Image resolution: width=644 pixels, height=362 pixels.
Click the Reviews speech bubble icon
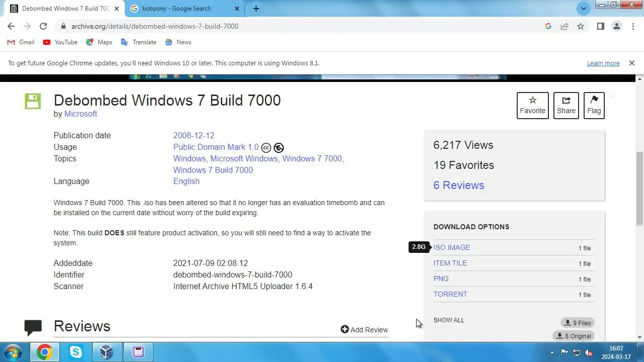[33, 328]
